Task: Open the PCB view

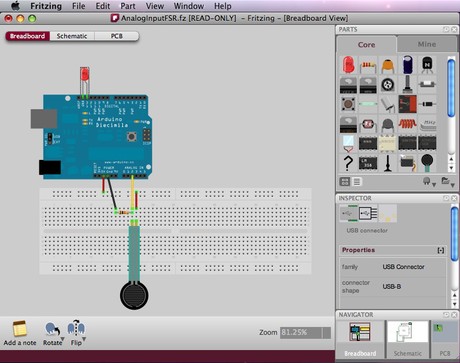Action: tap(116, 36)
